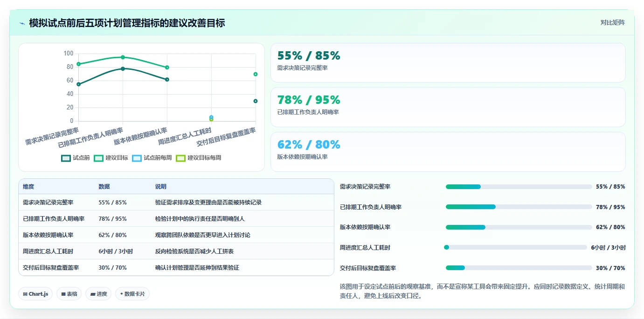Select the 数据卡片 tag chip

click(132, 294)
